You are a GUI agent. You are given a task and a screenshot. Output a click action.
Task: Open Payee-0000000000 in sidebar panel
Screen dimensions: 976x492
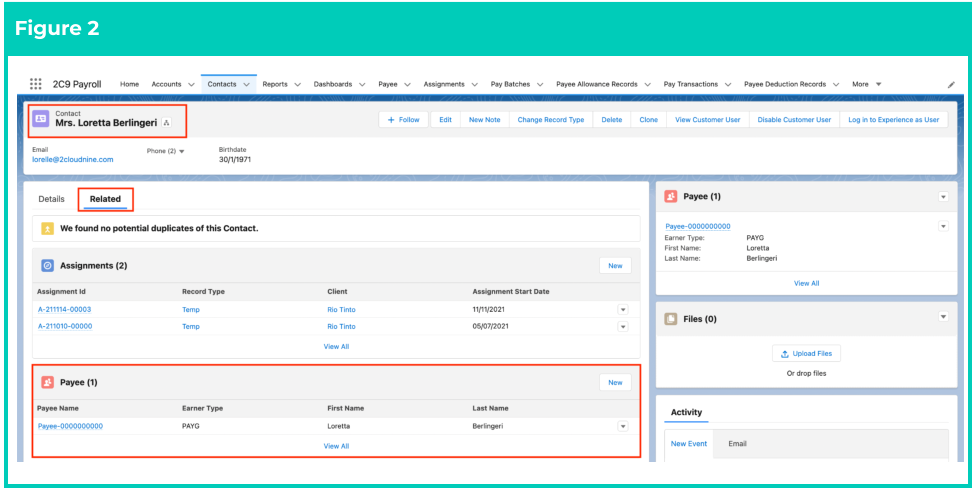(698, 226)
